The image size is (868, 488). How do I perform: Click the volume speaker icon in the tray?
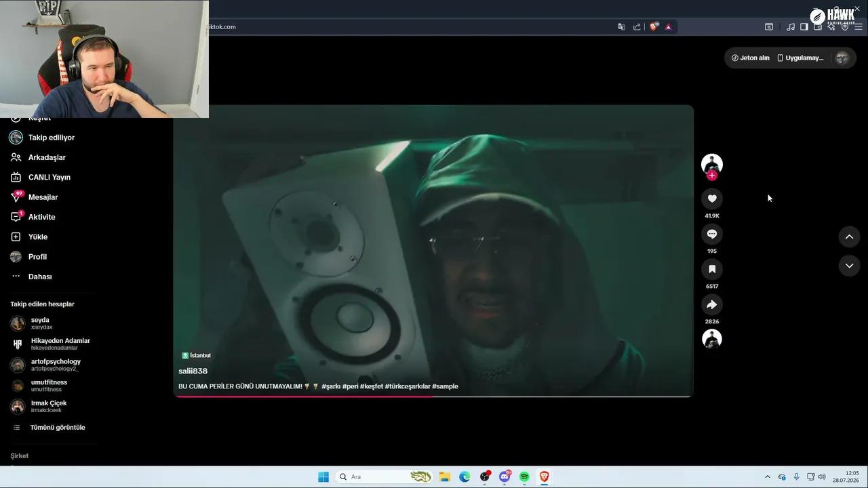click(x=822, y=477)
